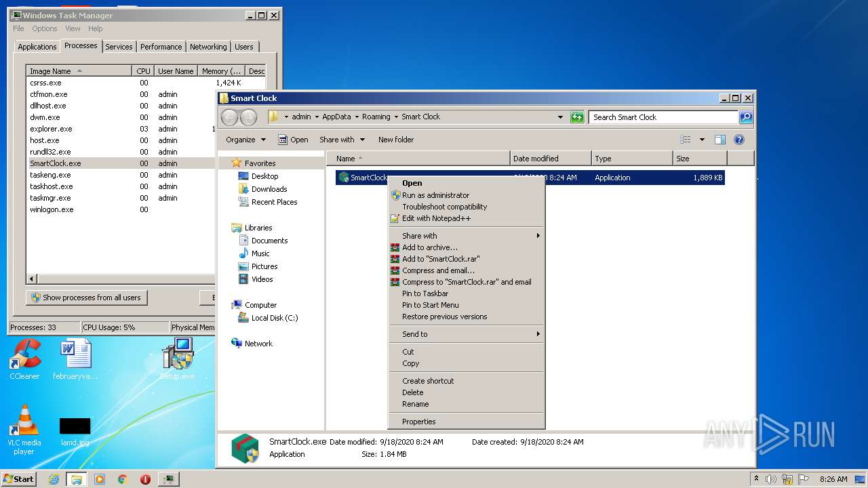
Task: Choose Run as administrator
Action: pos(467,195)
